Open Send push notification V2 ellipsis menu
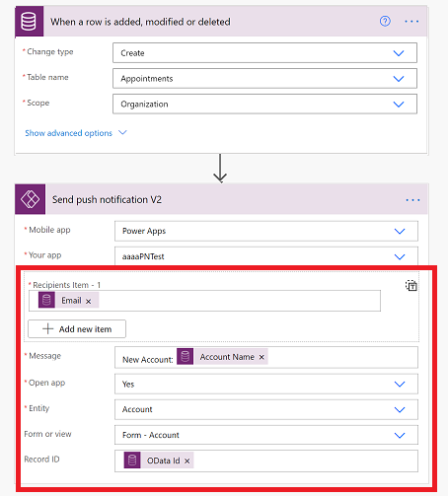Screen dimensions: 448x496 click(x=412, y=200)
